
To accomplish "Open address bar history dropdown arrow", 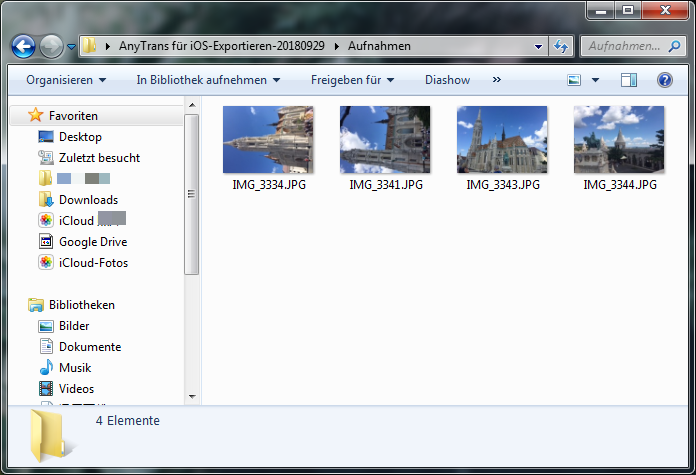I will coord(538,46).
